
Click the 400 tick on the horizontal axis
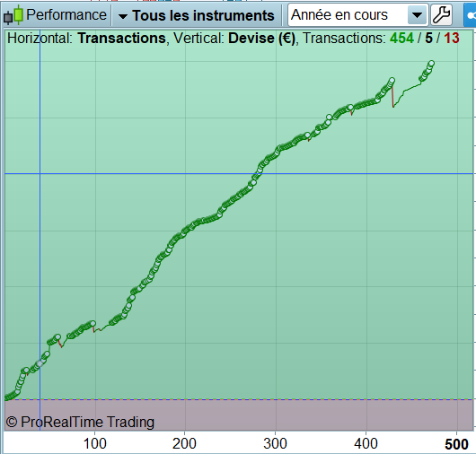click(366, 444)
